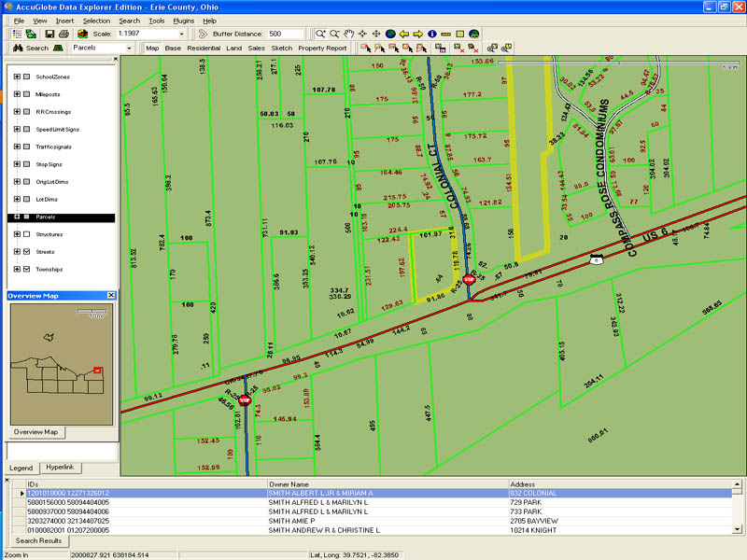
Task: Uncheck the StopSigns layer checkbox
Action: point(27,164)
